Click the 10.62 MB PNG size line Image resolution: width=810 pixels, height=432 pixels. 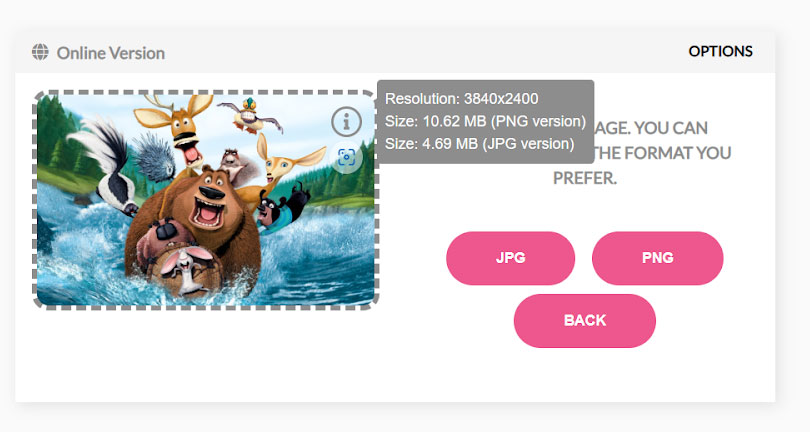pyautogui.click(x=485, y=121)
